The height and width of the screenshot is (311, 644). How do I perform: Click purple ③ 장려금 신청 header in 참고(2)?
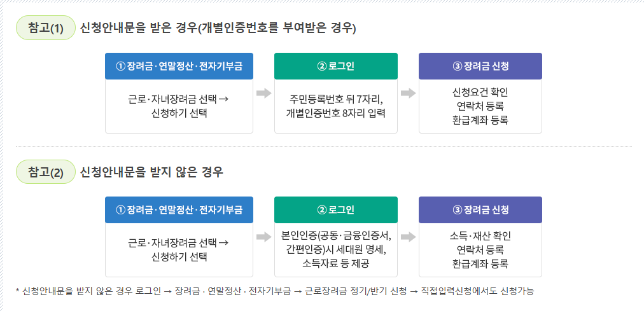480,210
